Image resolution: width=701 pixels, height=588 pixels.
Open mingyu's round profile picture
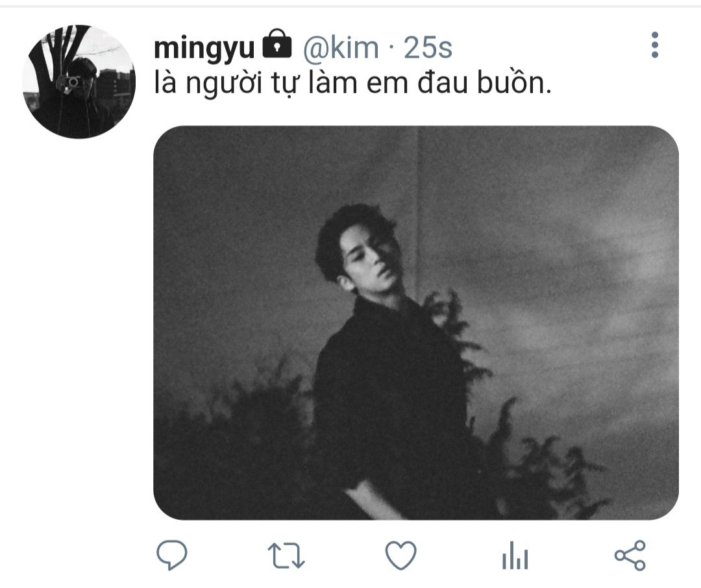(x=79, y=81)
